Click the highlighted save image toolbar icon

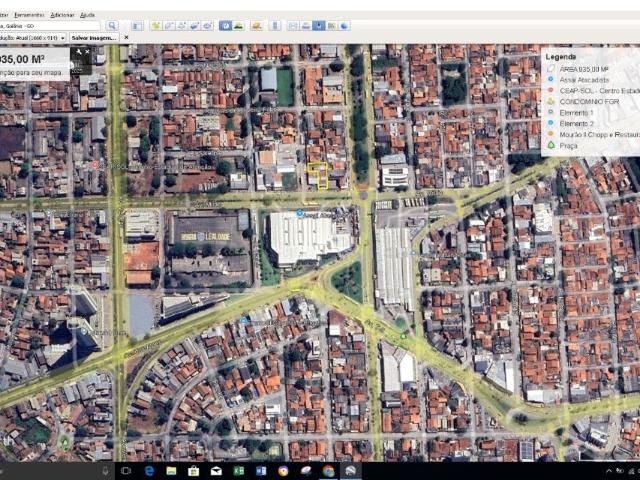coord(319,26)
